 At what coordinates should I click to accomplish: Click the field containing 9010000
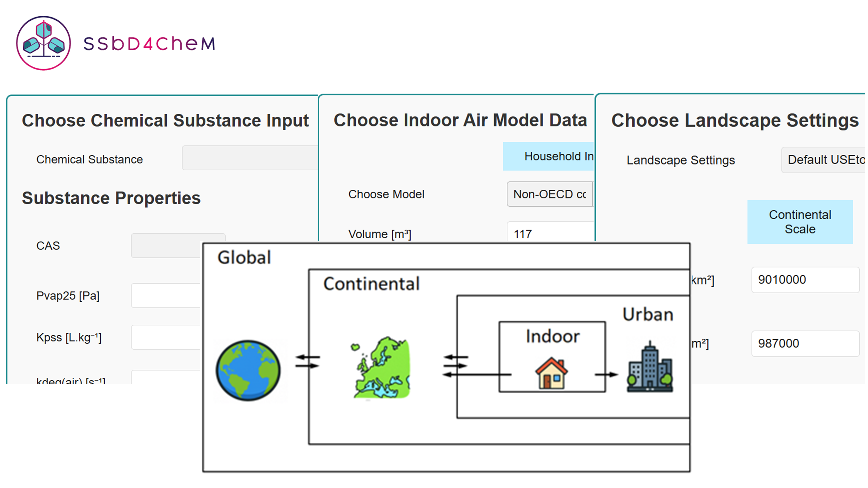click(805, 280)
